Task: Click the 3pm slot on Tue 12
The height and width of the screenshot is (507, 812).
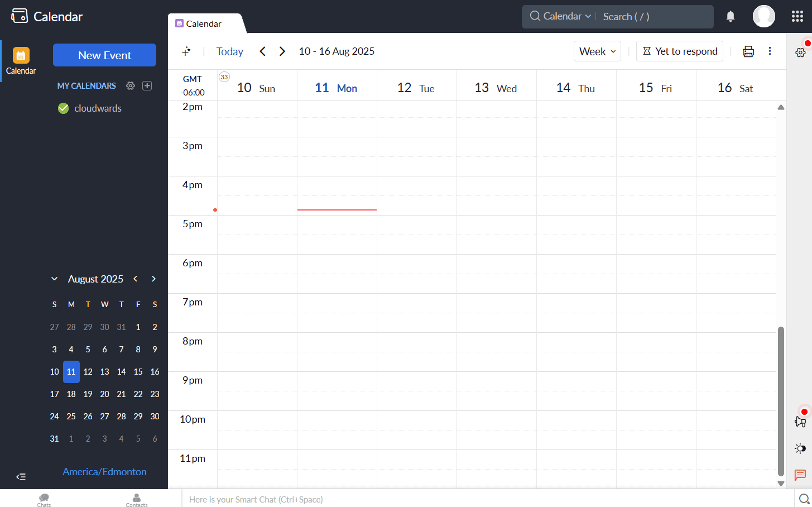Action: 417,147
